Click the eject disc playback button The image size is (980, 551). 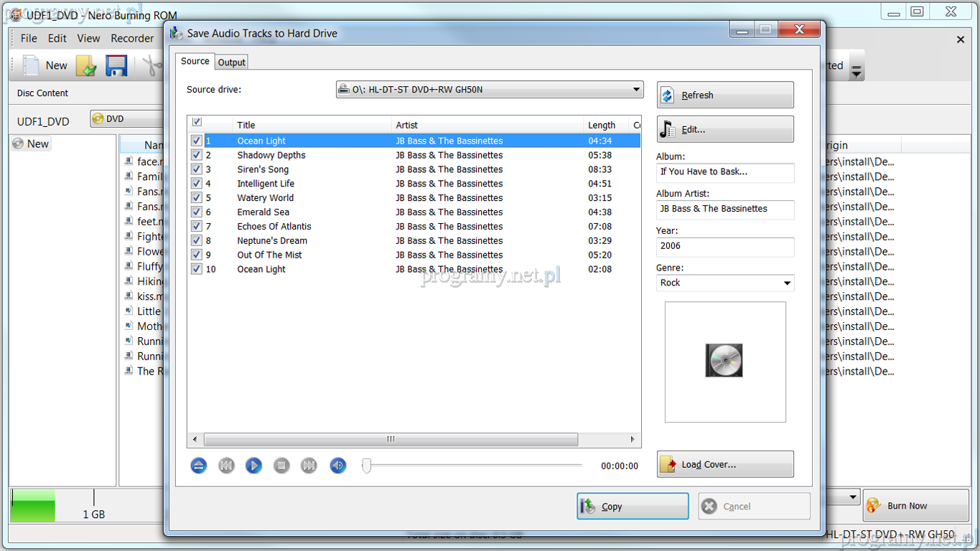coord(199,466)
